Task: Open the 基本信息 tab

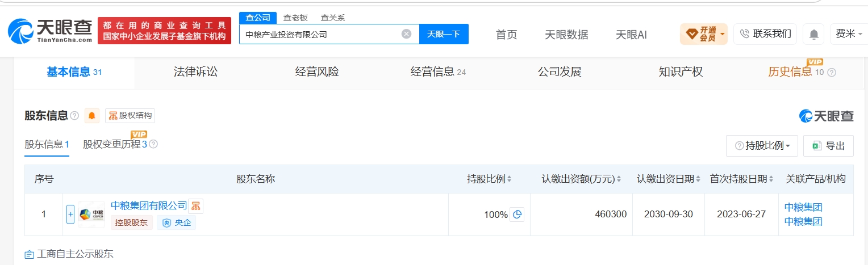Action: tap(74, 72)
